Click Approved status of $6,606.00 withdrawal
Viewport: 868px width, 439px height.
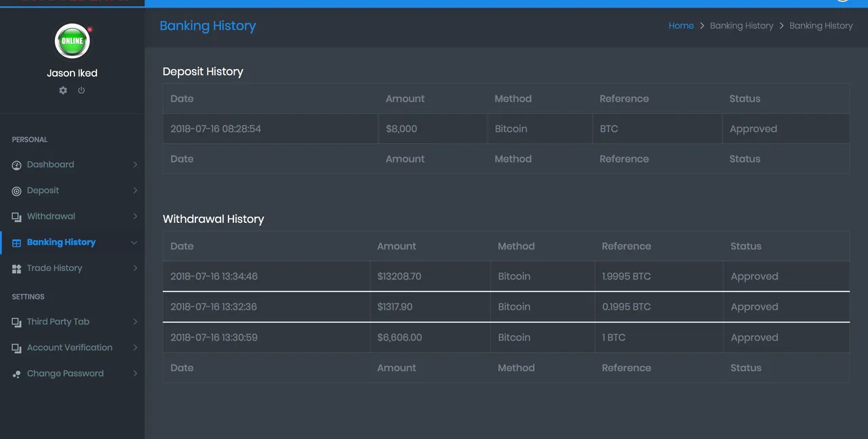point(754,337)
